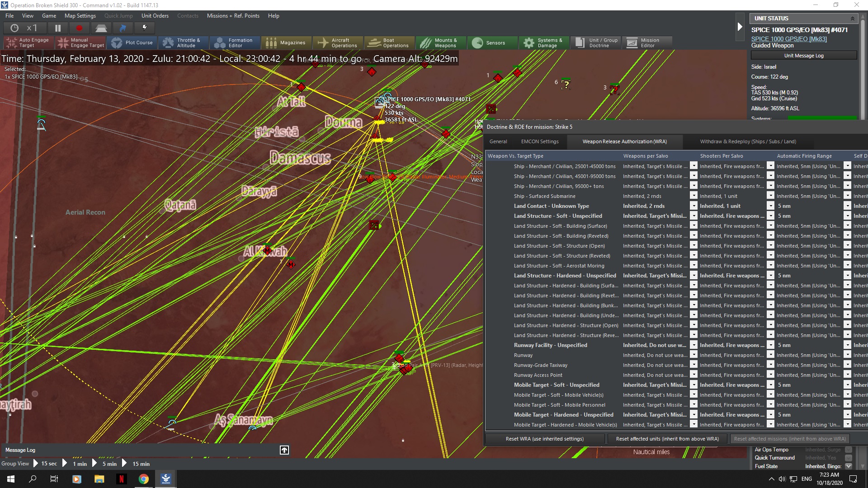Collapse the right panel with the white arrow
868x488 pixels.
tap(740, 27)
